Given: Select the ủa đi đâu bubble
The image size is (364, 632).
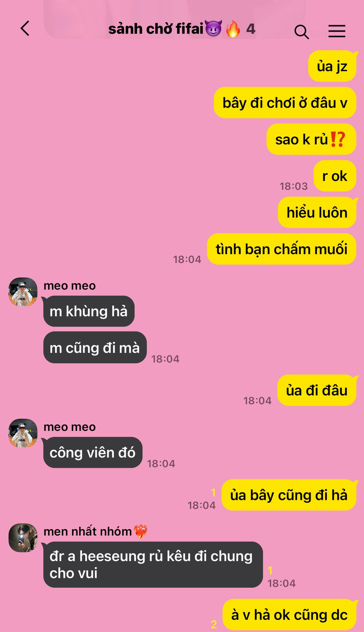Looking at the screenshot, I should [317, 390].
